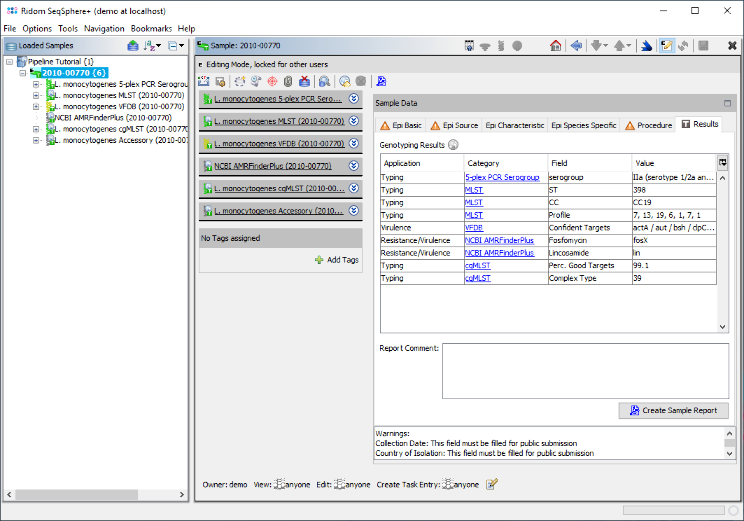The width and height of the screenshot is (744, 521).
Task: Select NCBI AMRFinderPlus in sample tree
Action: click(x=113, y=118)
